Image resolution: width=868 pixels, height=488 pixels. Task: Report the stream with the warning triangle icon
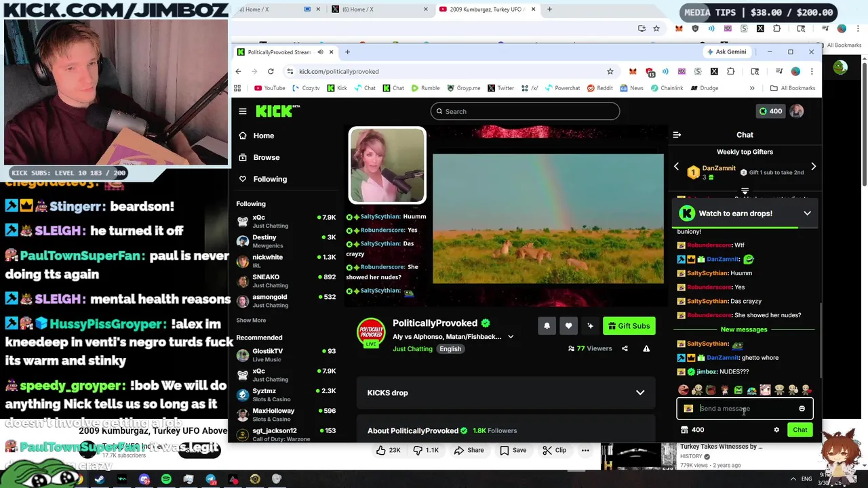pyautogui.click(x=646, y=348)
